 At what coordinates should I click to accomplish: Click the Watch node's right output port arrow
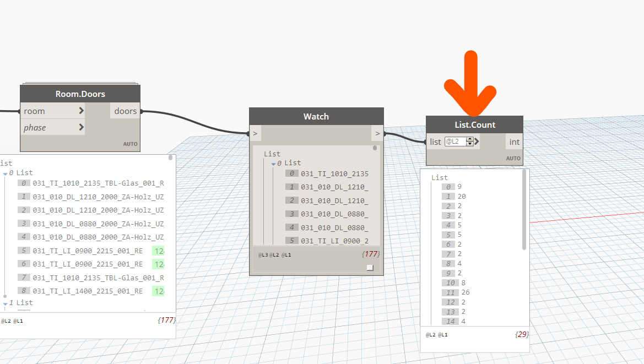pos(378,133)
